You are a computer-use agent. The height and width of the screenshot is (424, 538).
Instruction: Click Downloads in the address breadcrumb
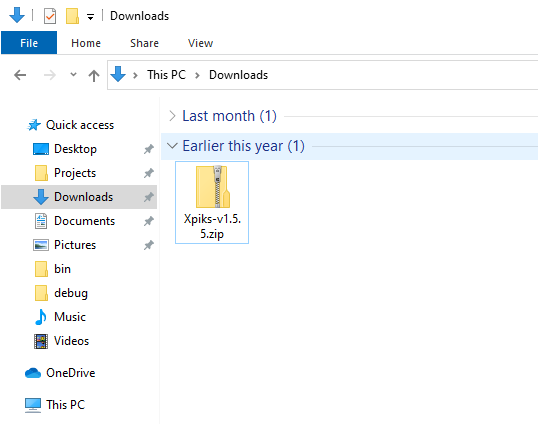pos(238,75)
